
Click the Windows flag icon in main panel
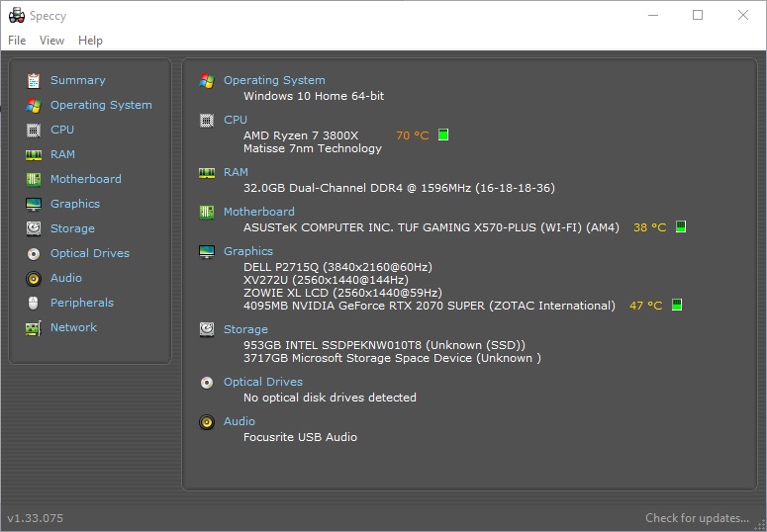click(x=207, y=81)
